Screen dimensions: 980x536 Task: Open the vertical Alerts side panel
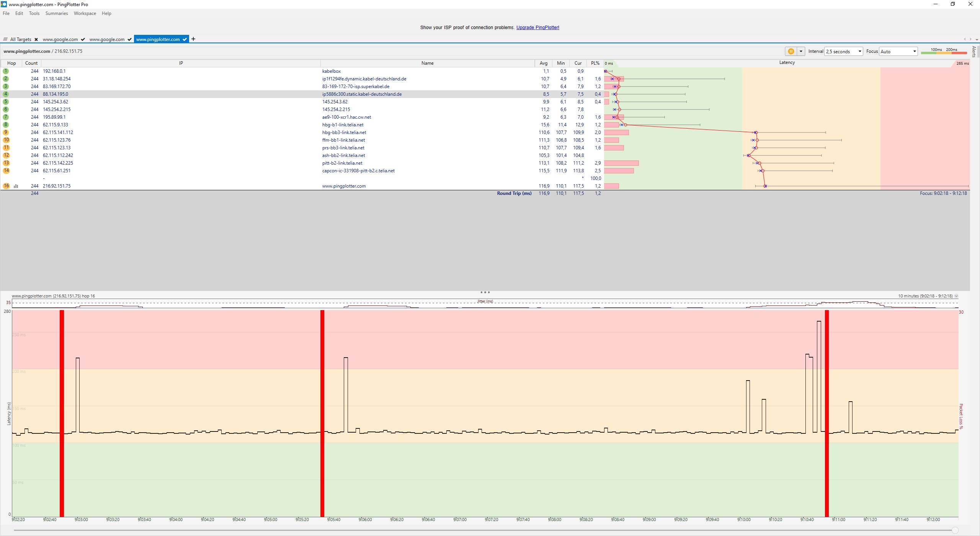tap(974, 51)
